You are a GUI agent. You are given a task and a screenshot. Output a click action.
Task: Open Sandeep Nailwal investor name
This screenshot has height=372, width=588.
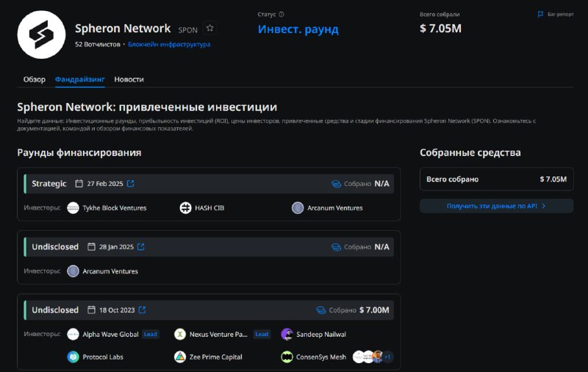[x=321, y=334]
